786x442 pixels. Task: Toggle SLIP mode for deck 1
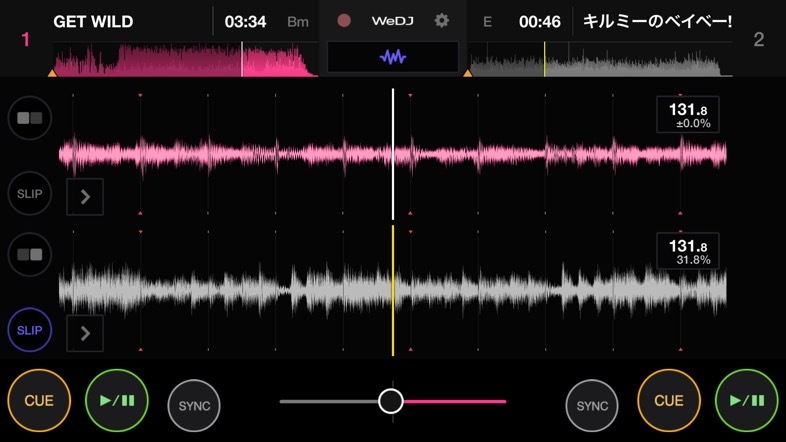pyautogui.click(x=30, y=193)
